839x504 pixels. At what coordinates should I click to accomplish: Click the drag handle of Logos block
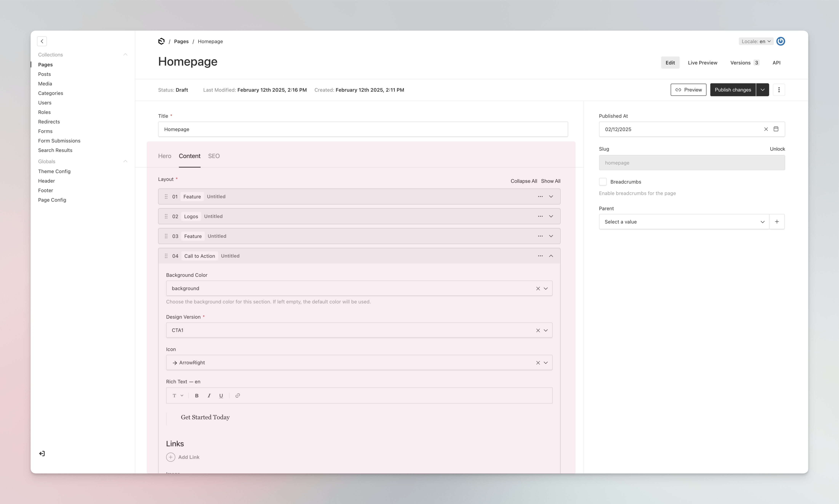(x=166, y=216)
